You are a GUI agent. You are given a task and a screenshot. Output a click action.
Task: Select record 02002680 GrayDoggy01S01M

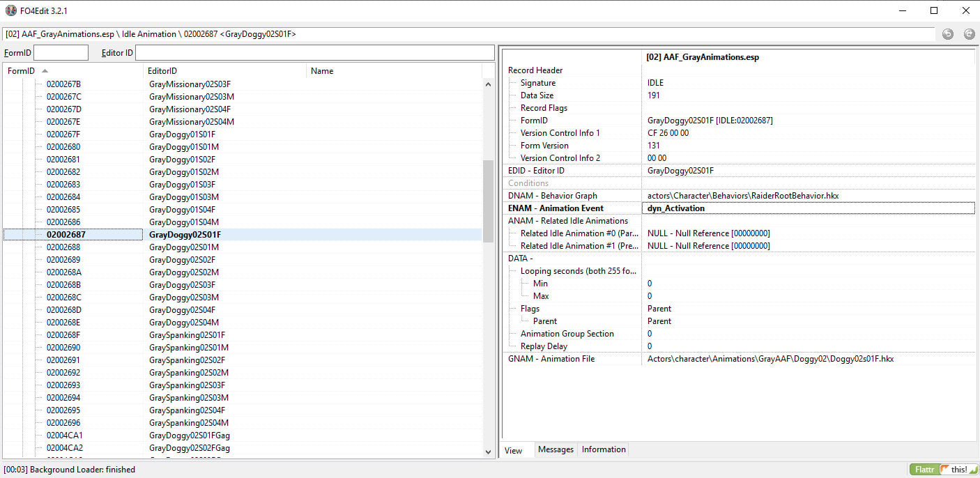(x=243, y=147)
